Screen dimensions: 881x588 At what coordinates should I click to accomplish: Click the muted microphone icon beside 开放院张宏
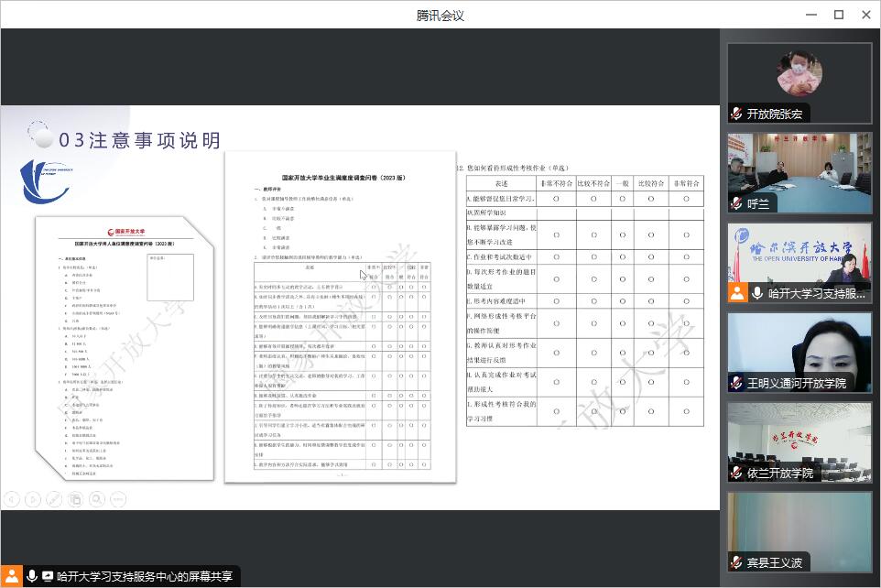[x=736, y=114]
